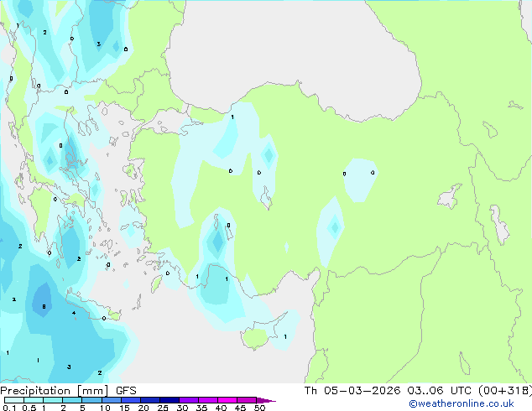The image size is (532, 411).
Task: Pick the legend swatch between 25 and 30
Action: click(169, 400)
